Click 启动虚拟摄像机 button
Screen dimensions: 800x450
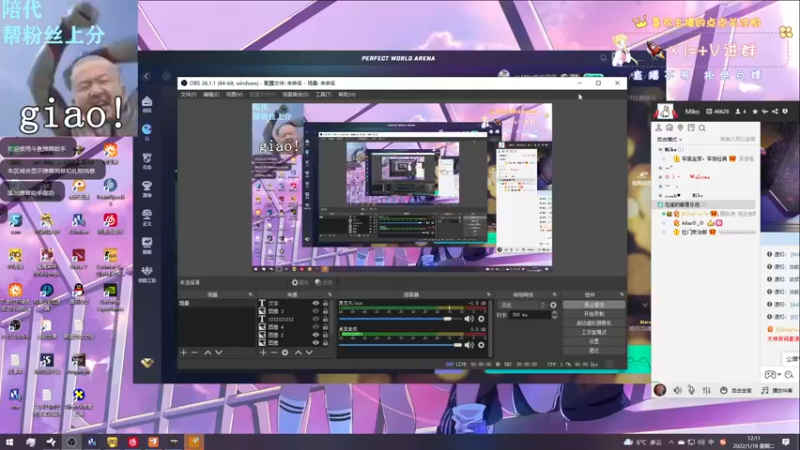tap(594, 323)
